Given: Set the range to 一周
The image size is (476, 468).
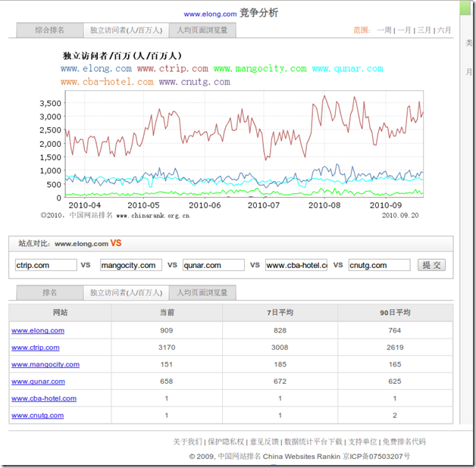Looking at the screenshot, I should (x=384, y=30).
